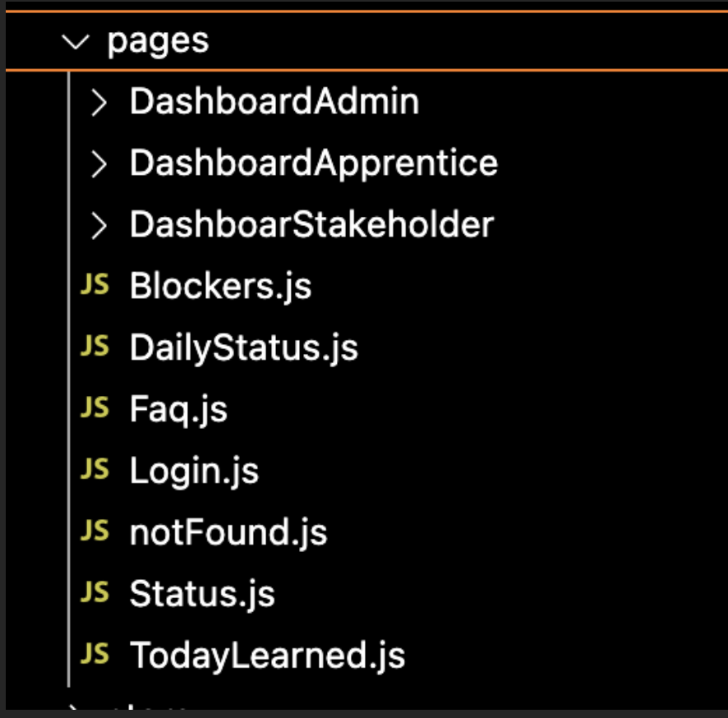The image size is (728, 718).
Task: Collapse the pages folder using its chevron
Action: click(x=76, y=41)
